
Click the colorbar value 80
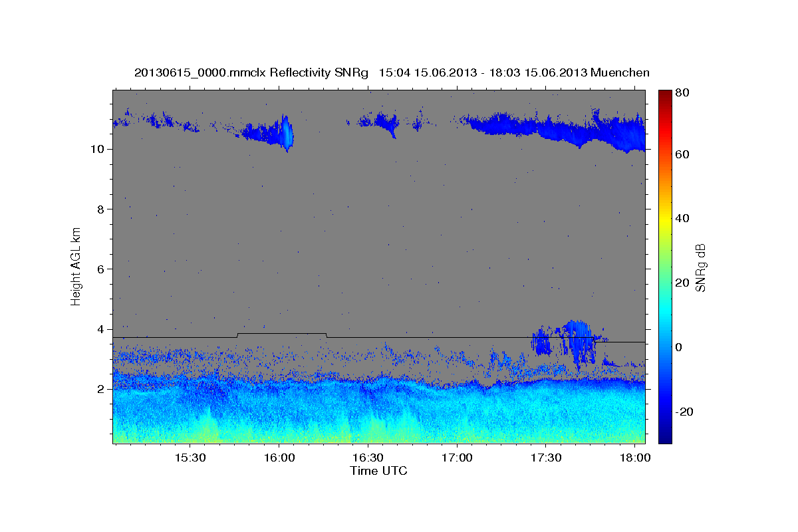682,93
